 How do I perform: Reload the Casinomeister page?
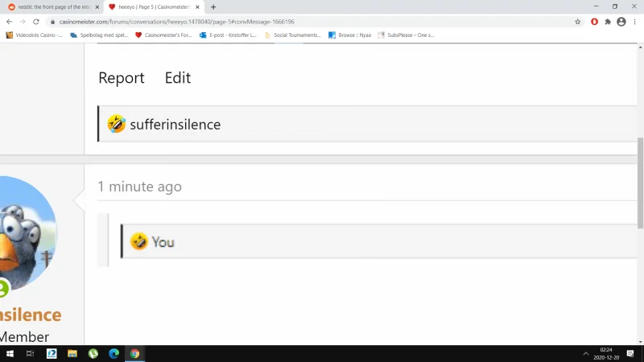pyautogui.click(x=36, y=22)
